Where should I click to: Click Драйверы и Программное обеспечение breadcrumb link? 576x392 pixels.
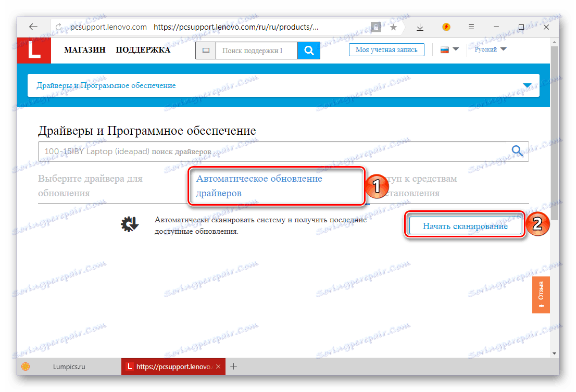(106, 85)
